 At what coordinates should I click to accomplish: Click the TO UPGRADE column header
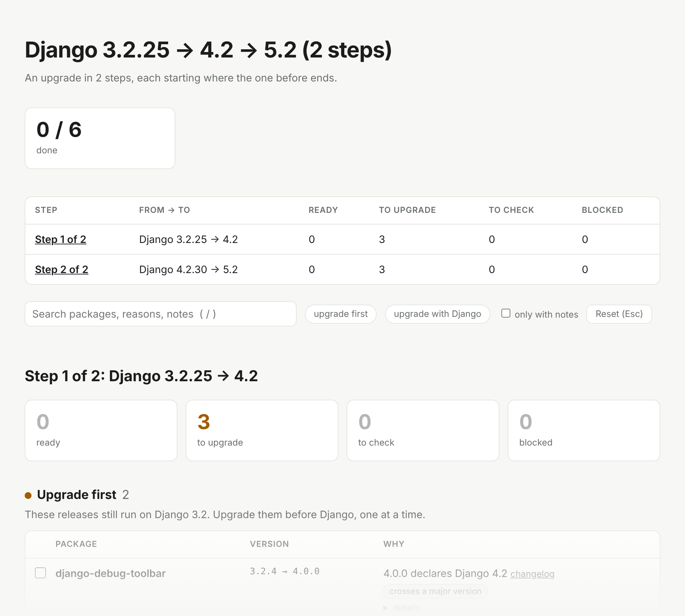[407, 210]
